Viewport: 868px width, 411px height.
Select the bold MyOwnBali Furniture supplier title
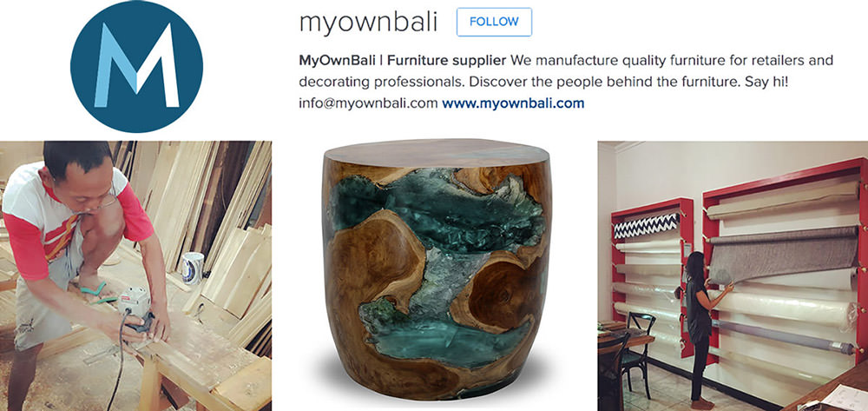tap(403, 60)
